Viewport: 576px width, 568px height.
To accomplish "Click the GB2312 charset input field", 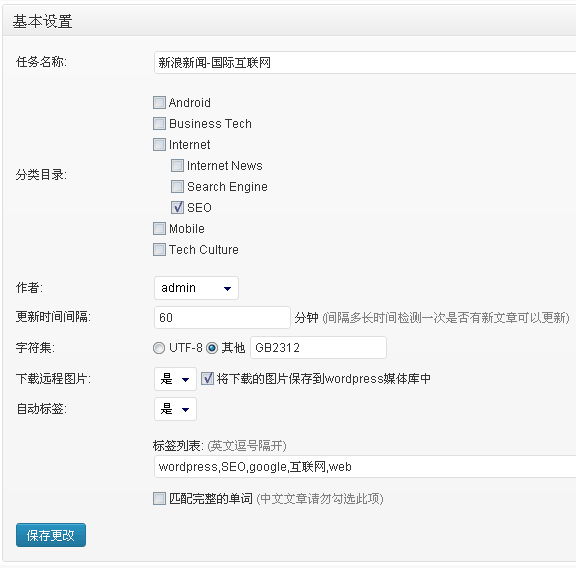I will click(x=318, y=348).
